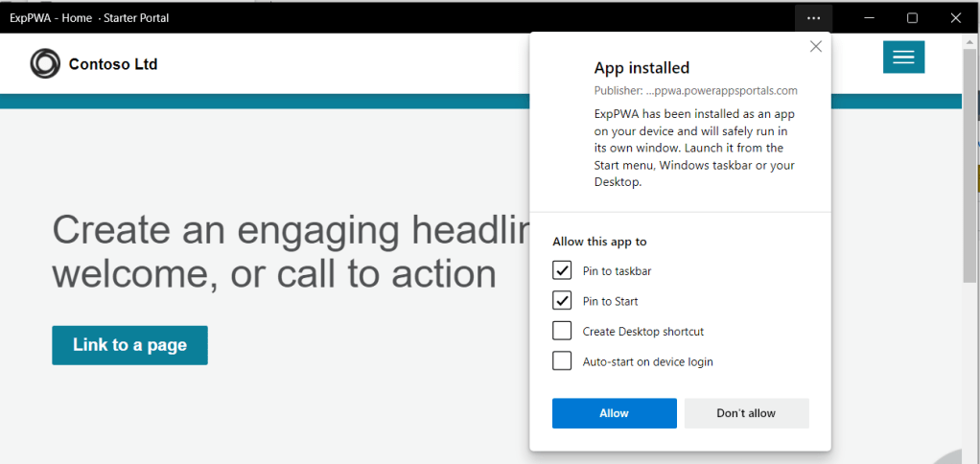Open the hamburger navigation menu
The width and height of the screenshot is (980, 464).
903,58
